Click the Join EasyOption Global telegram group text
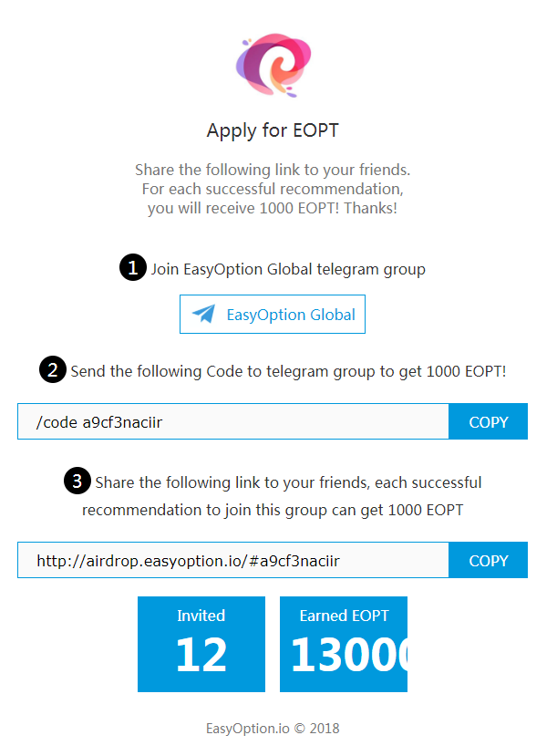Screen dimensions: 557x756 [x=288, y=269]
